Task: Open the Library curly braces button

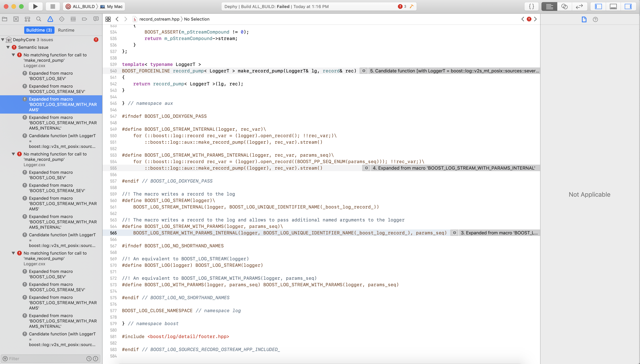Action: [532, 6]
